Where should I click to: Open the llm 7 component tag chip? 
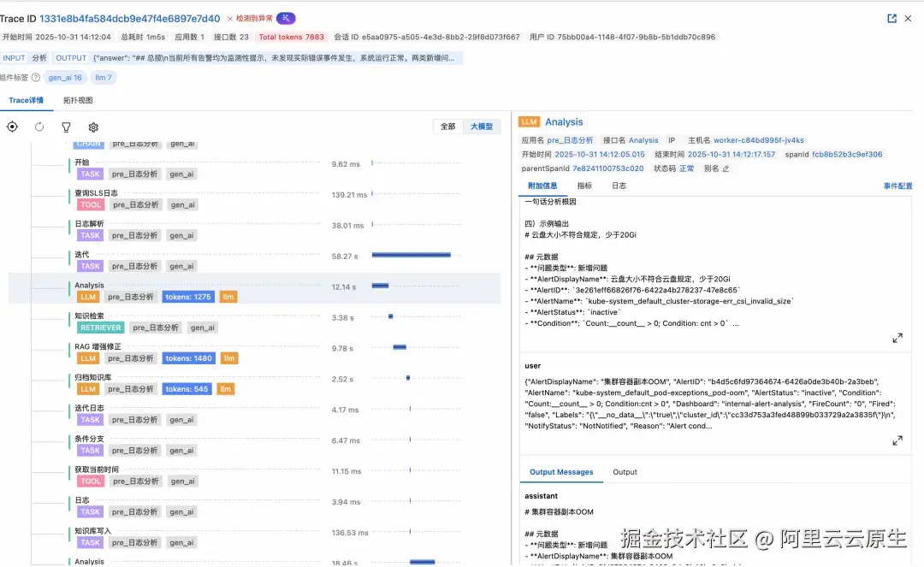point(103,77)
